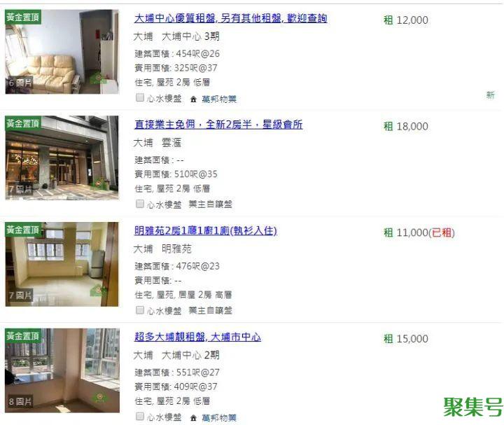Tick 心水樓盤 checkbox for 大埔中心 3期 listing
This screenshot has width=504, height=425.
140,97
